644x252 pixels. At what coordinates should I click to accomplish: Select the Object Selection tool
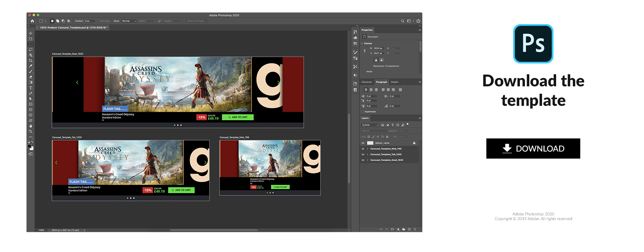tap(31, 55)
